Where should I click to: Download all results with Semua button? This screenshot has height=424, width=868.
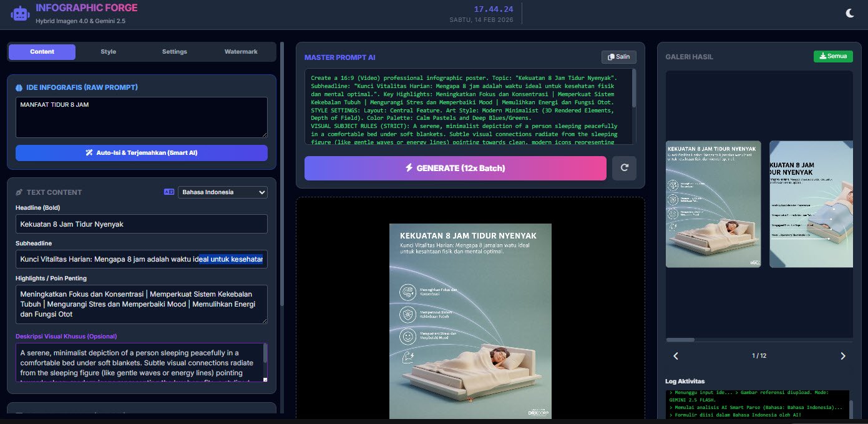click(x=833, y=56)
